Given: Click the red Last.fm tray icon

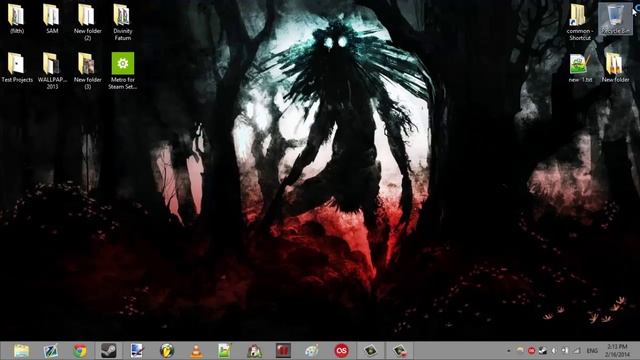Looking at the screenshot, I should tap(531, 351).
